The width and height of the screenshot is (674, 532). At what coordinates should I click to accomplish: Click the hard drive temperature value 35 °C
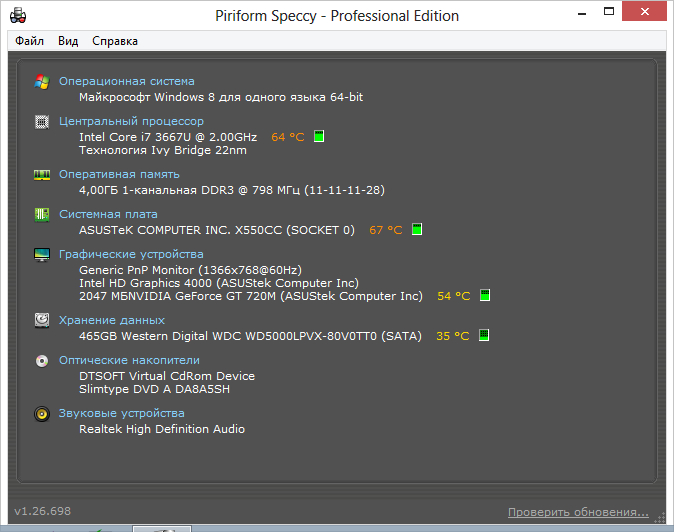453,336
